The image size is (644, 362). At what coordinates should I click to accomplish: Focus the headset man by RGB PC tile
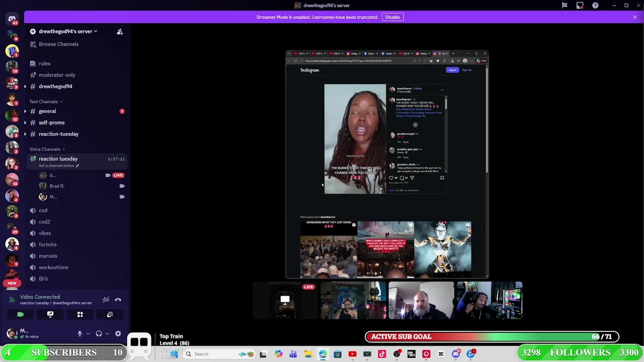(489, 301)
